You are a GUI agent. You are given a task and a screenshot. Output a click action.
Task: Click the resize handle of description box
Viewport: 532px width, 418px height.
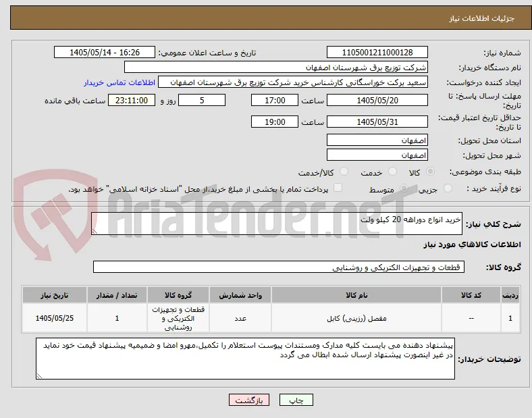pos(95,232)
